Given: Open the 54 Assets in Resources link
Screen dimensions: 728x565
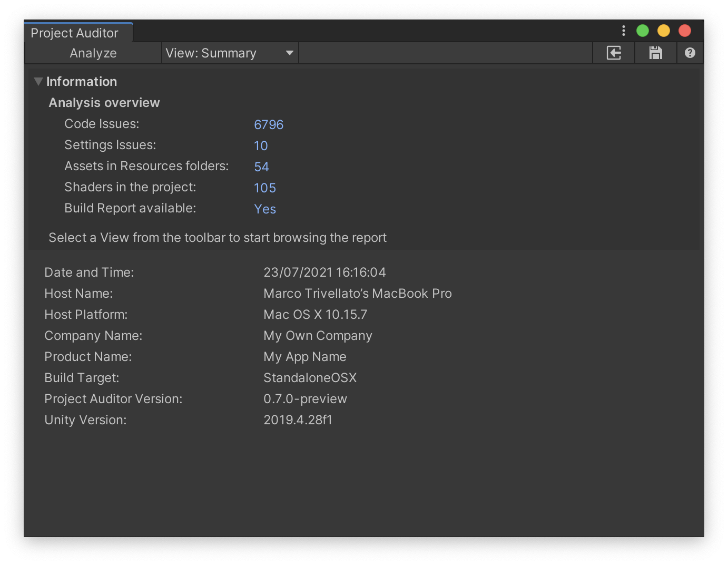Looking at the screenshot, I should [x=261, y=167].
